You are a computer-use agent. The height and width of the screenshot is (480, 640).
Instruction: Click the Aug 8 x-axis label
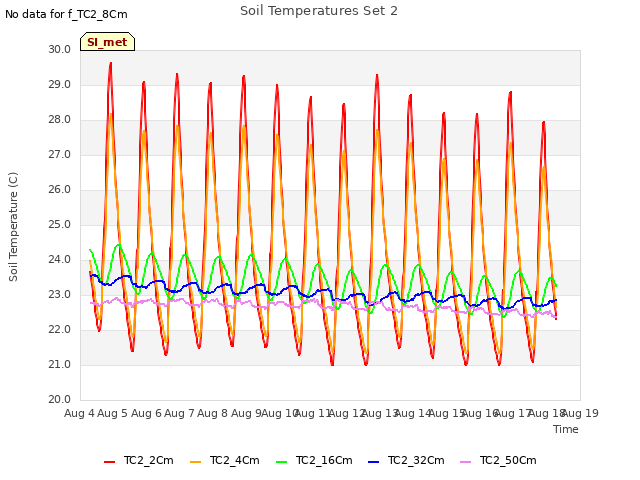point(213,413)
